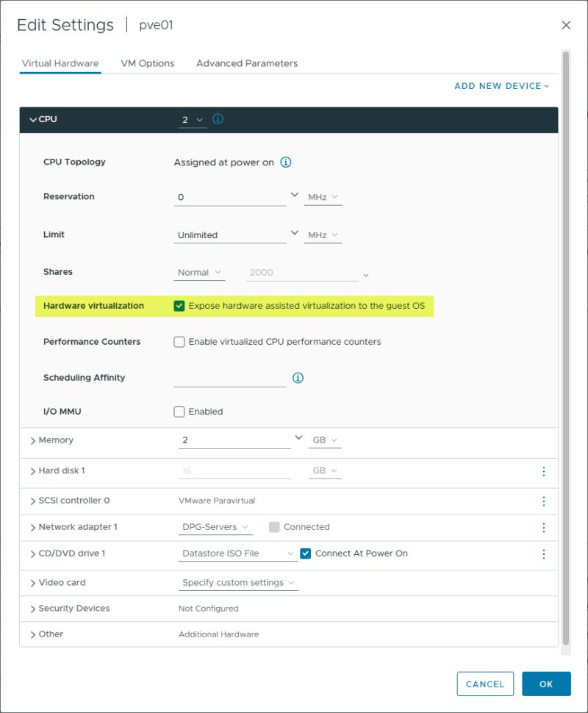Open the ADD NEW DEVICE menu

pos(503,86)
